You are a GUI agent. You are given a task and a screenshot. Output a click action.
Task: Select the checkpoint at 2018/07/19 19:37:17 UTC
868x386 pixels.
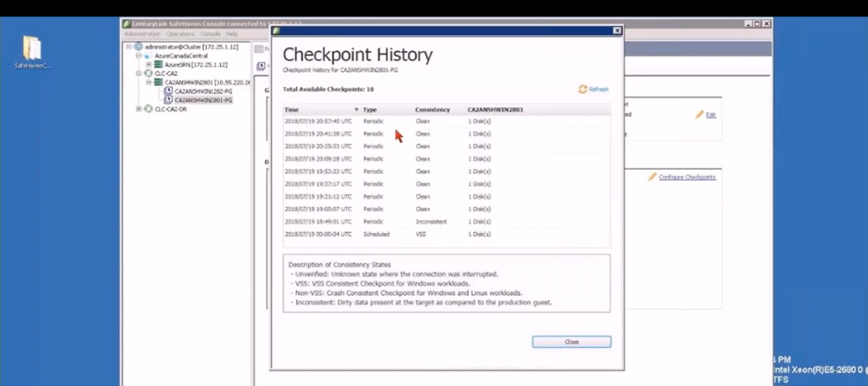[447, 184]
